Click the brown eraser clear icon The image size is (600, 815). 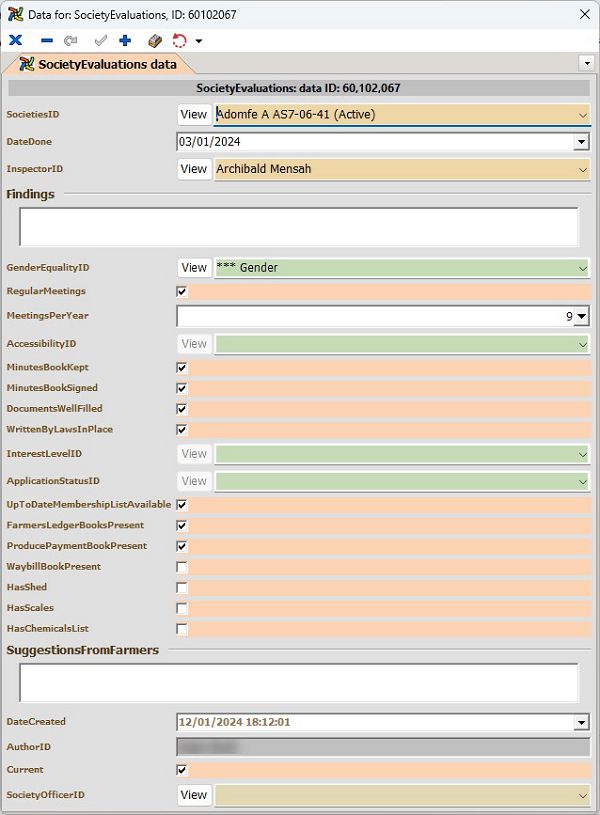click(154, 41)
